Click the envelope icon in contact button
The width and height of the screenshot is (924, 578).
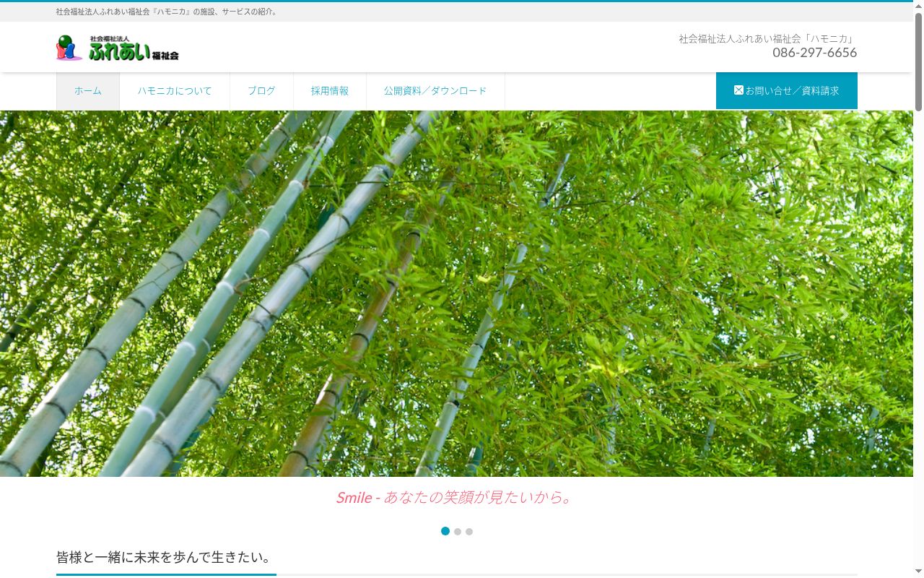tap(738, 90)
